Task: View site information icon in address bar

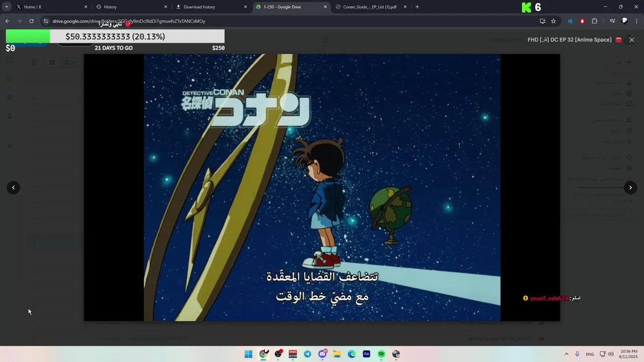Action: (x=46, y=21)
